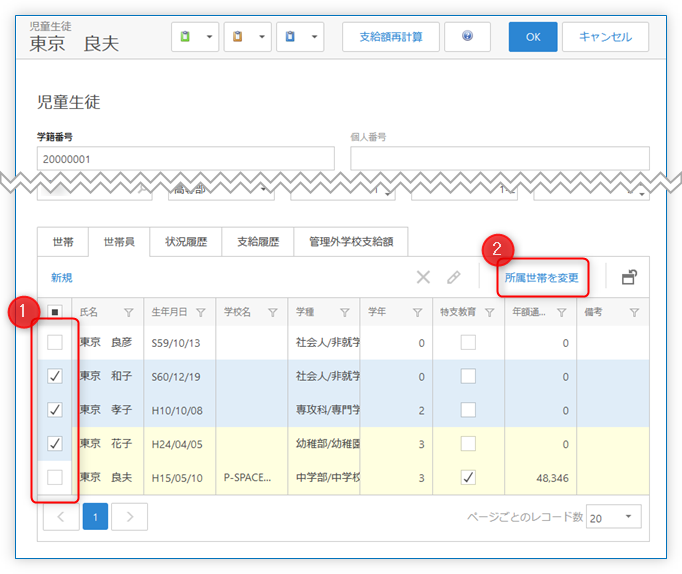The image size is (682, 574).
Task: Click the popout window icon in grid toolbar
Action: [x=629, y=277]
